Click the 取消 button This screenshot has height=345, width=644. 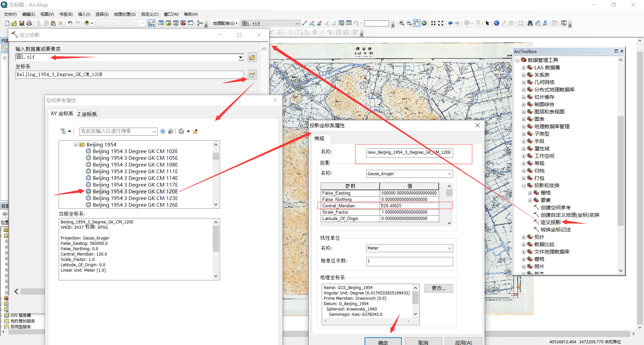pos(423,342)
